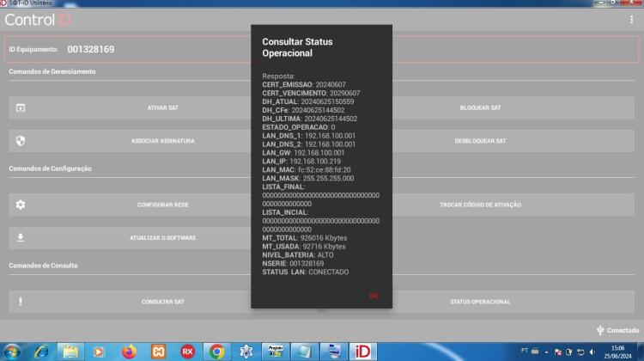The width and height of the screenshot is (644, 361).
Task: Click the CERT_VENCIMENTO 20290607 line
Action: (311, 94)
